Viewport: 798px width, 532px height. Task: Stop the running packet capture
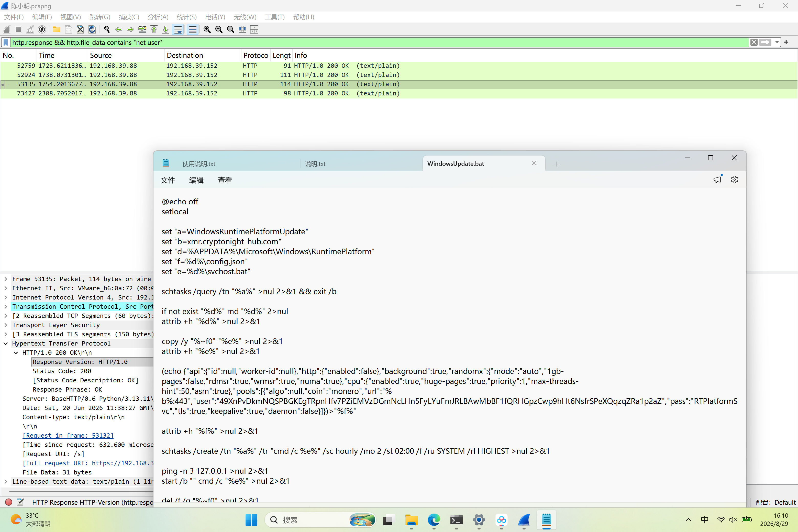click(18, 29)
